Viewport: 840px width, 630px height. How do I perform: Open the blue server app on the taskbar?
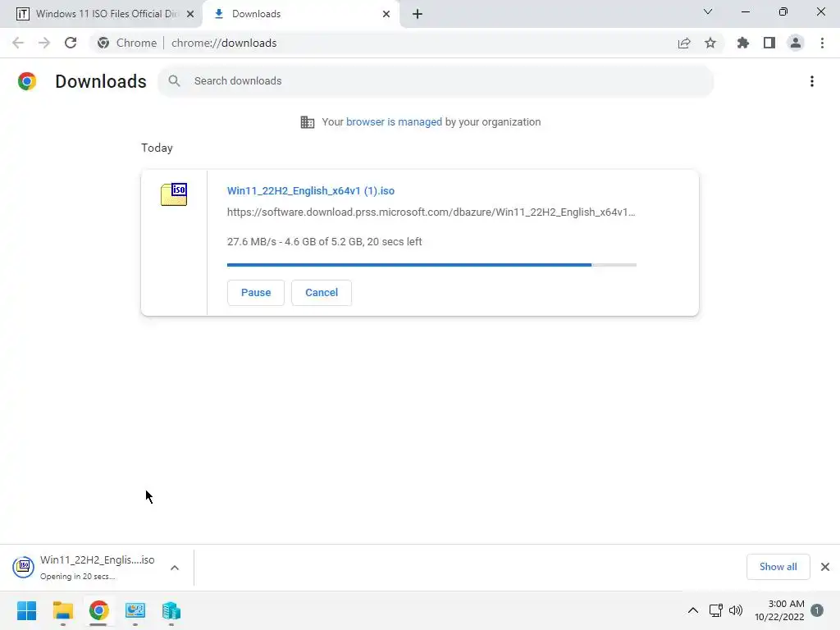click(x=171, y=610)
